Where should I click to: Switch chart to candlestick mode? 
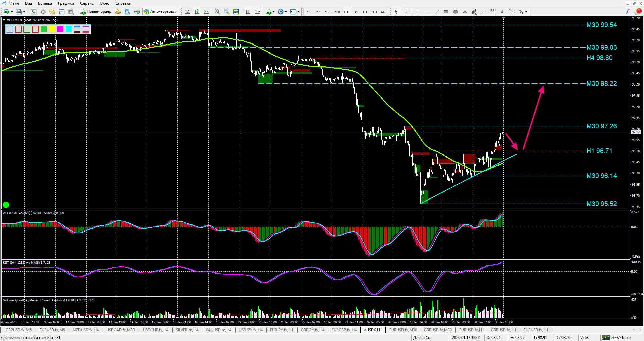pos(197,12)
